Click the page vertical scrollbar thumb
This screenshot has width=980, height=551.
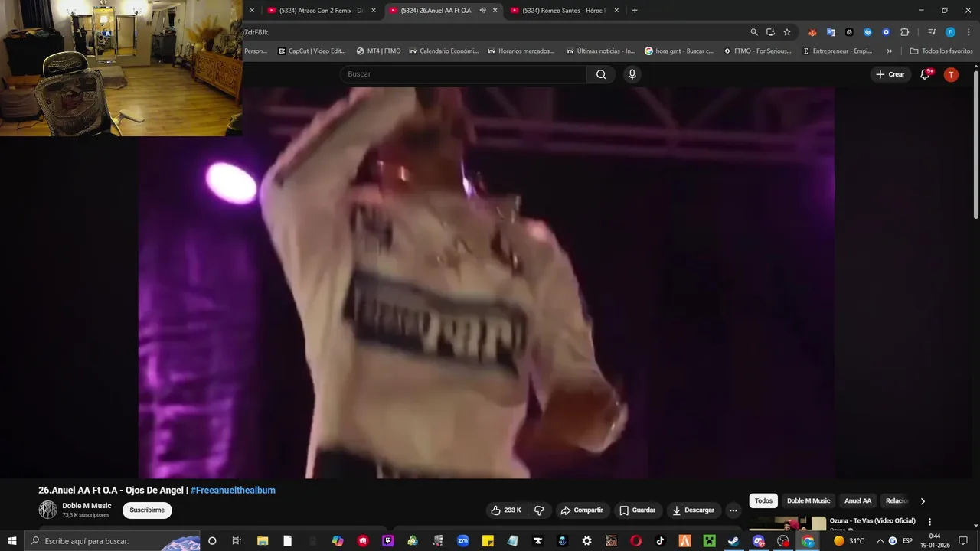[x=976, y=145]
